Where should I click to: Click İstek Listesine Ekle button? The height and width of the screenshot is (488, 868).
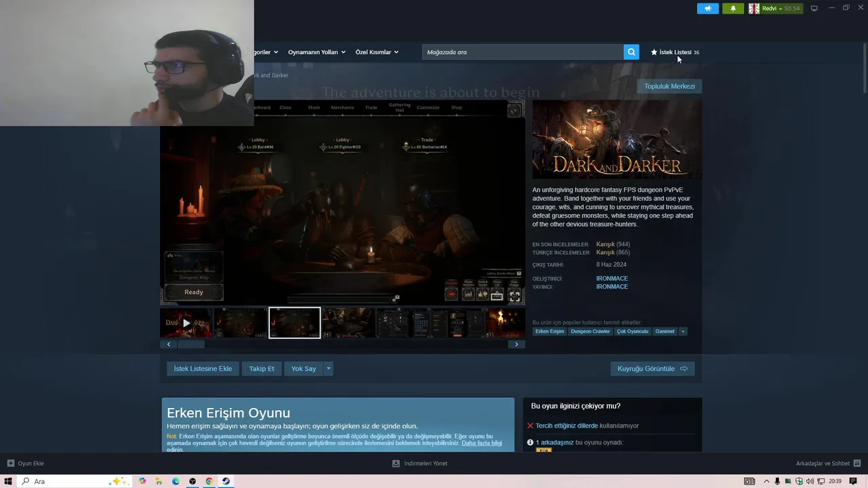click(203, 369)
